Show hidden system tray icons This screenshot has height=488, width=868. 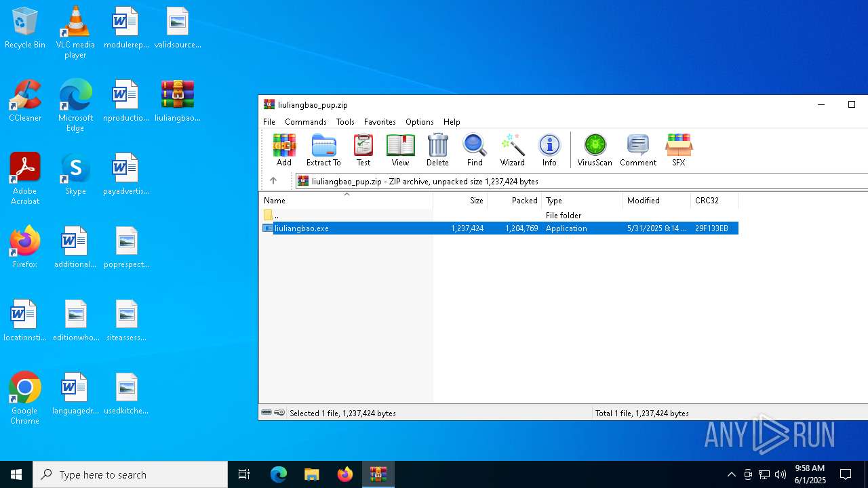pos(731,474)
